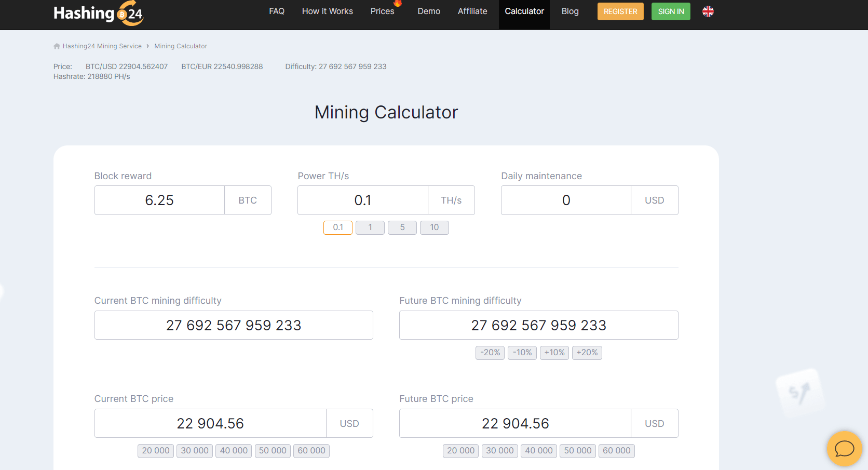Open the UK flag language selector
This screenshot has height=470, width=868.
click(x=708, y=11)
